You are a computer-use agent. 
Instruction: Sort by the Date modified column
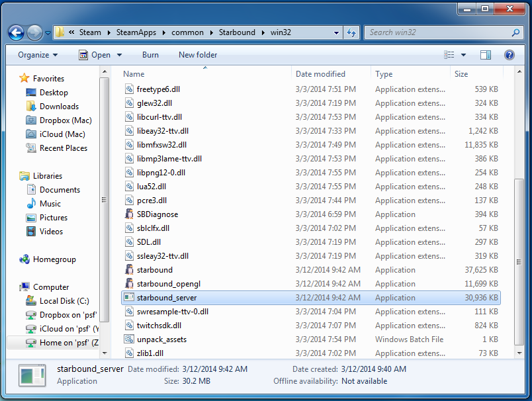tap(320, 74)
